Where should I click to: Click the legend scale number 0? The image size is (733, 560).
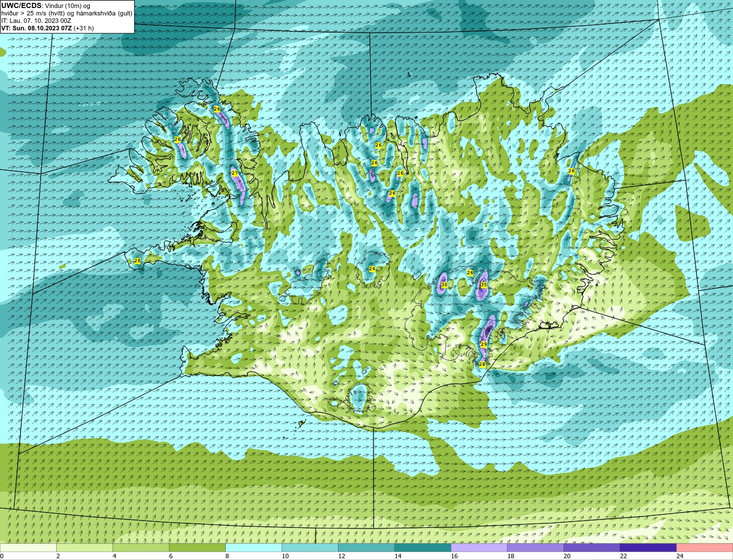tap(2, 556)
